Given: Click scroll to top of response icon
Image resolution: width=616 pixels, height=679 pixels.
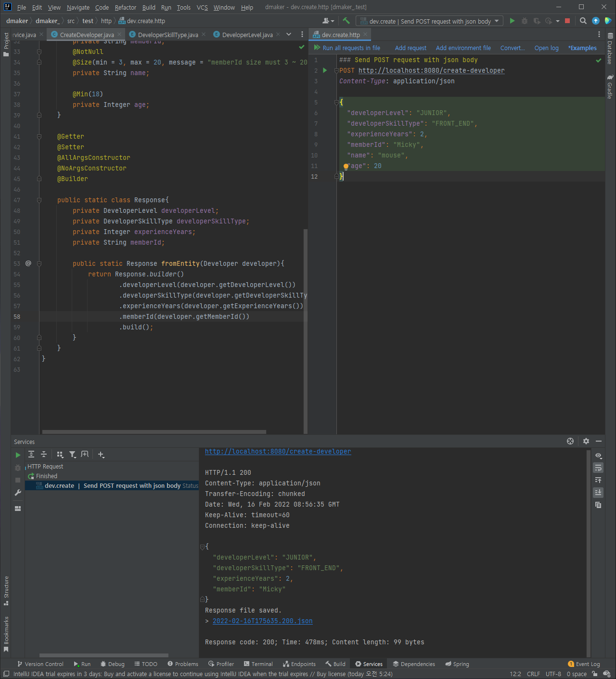Looking at the screenshot, I should coord(598,480).
